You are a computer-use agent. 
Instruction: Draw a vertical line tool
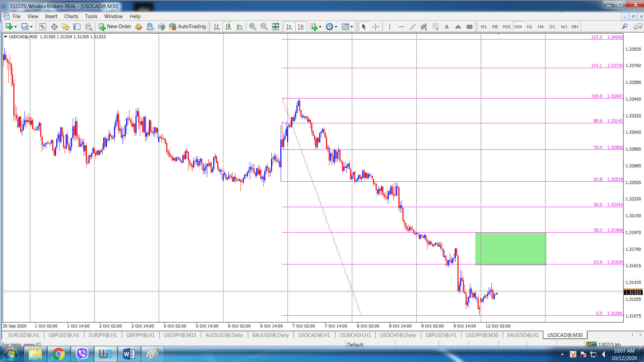389,27
